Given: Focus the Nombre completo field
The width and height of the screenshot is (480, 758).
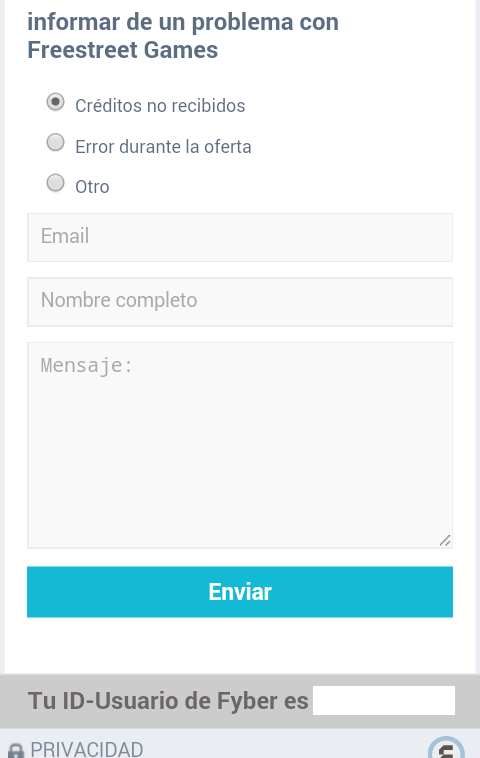Looking at the screenshot, I should tap(240, 302).
